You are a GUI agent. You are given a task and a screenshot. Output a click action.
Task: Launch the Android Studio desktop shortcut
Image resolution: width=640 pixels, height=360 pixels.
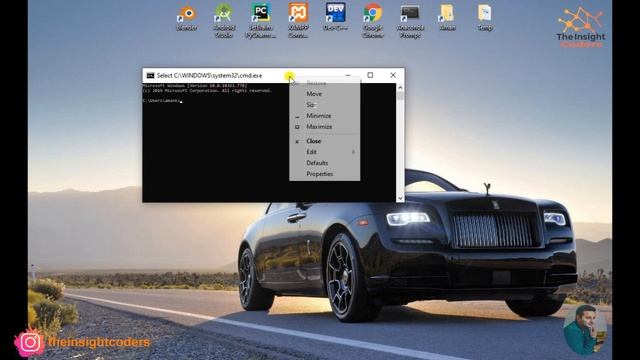tap(224, 20)
